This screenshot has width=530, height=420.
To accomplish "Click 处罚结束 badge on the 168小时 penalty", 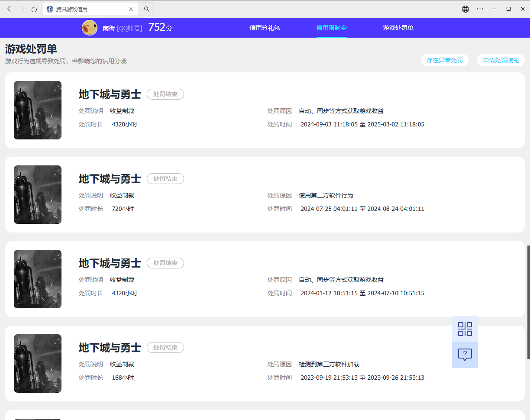I will 165,347.
